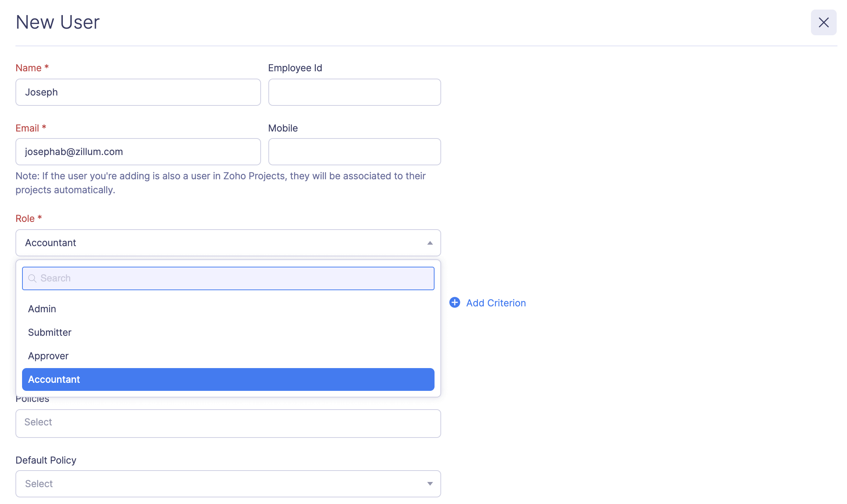Click the X icon to close New User dialog
Image resolution: width=847 pixels, height=504 pixels.
coord(823,22)
